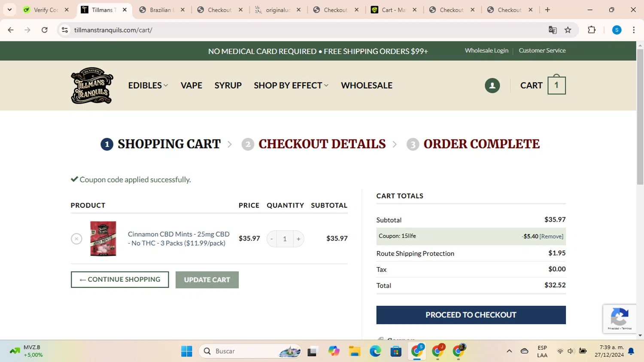Increase quantity with the plus button

tap(298, 239)
